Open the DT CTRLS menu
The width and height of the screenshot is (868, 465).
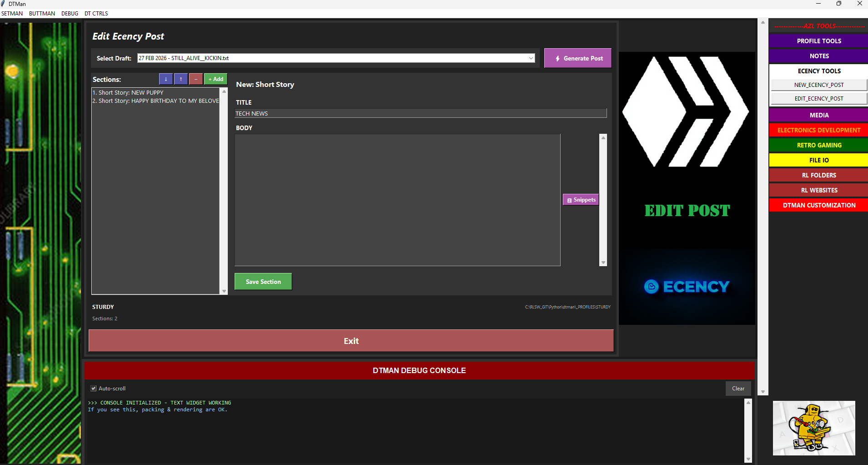[x=96, y=14]
